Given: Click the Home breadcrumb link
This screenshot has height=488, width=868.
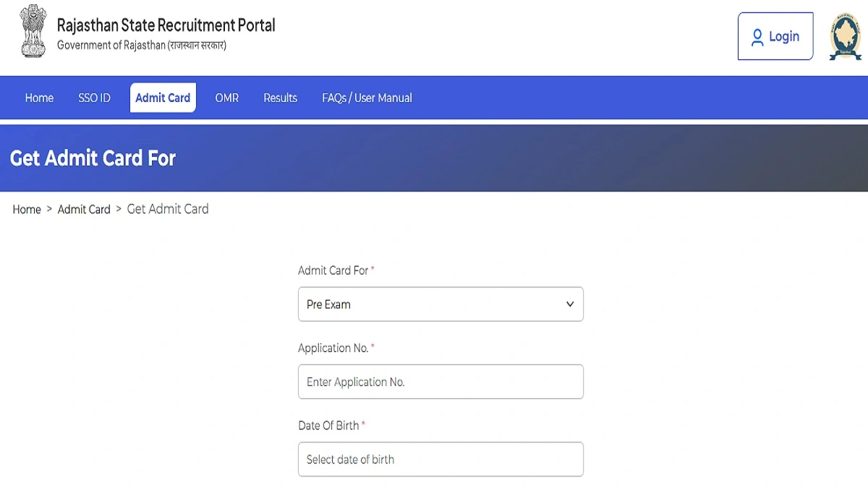Looking at the screenshot, I should coord(27,210).
